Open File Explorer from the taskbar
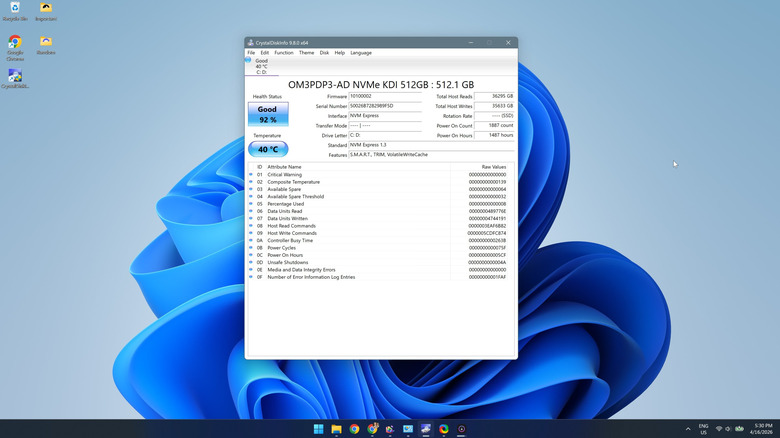 336,429
